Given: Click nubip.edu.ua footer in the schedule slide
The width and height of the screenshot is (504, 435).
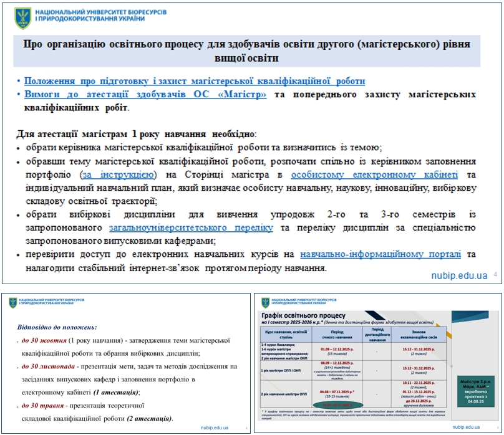Looking at the screenshot, I should point(466,427).
